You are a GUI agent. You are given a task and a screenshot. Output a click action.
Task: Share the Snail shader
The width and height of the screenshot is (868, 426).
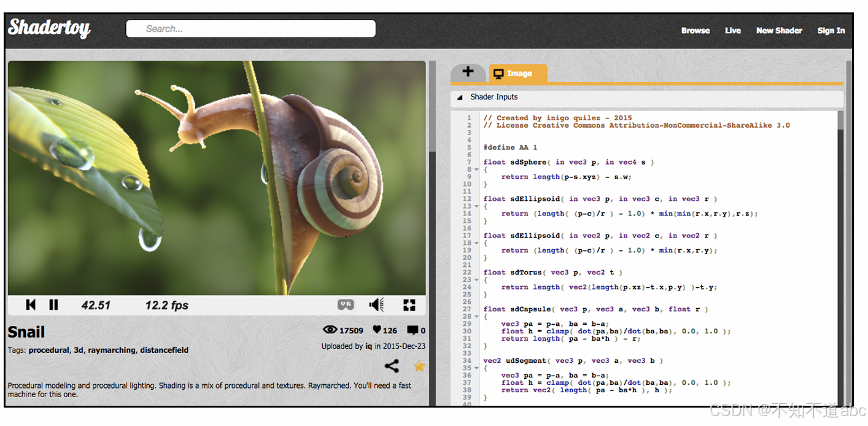click(x=392, y=366)
